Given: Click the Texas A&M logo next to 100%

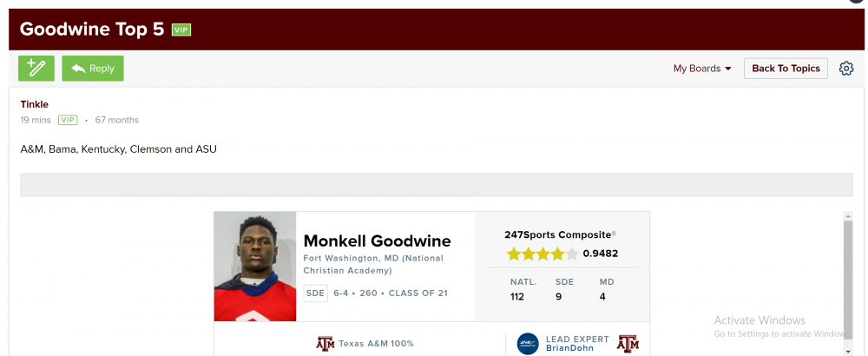Looking at the screenshot, I should pos(325,344).
